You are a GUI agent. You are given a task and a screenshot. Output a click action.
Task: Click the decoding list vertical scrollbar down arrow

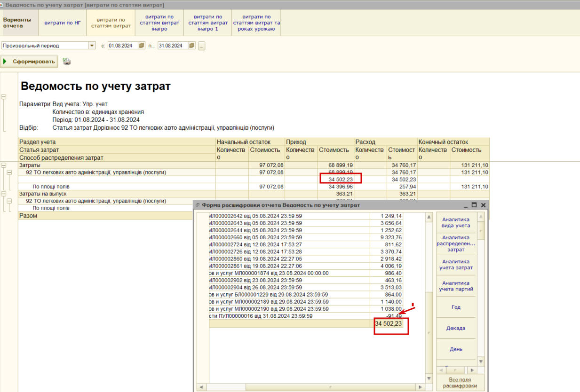[x=429, y=378]
